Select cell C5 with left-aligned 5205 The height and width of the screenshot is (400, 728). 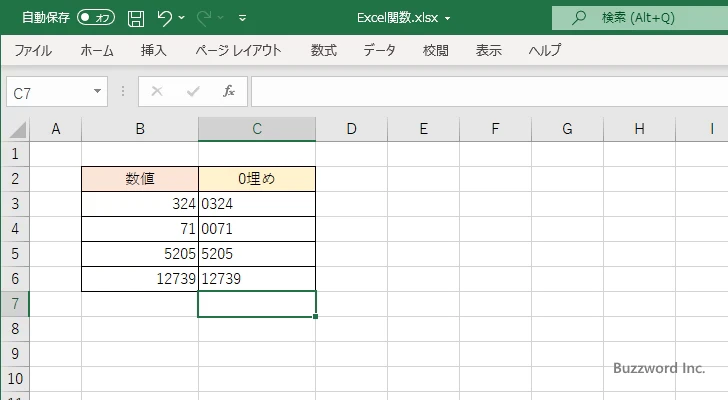point(257,254)
